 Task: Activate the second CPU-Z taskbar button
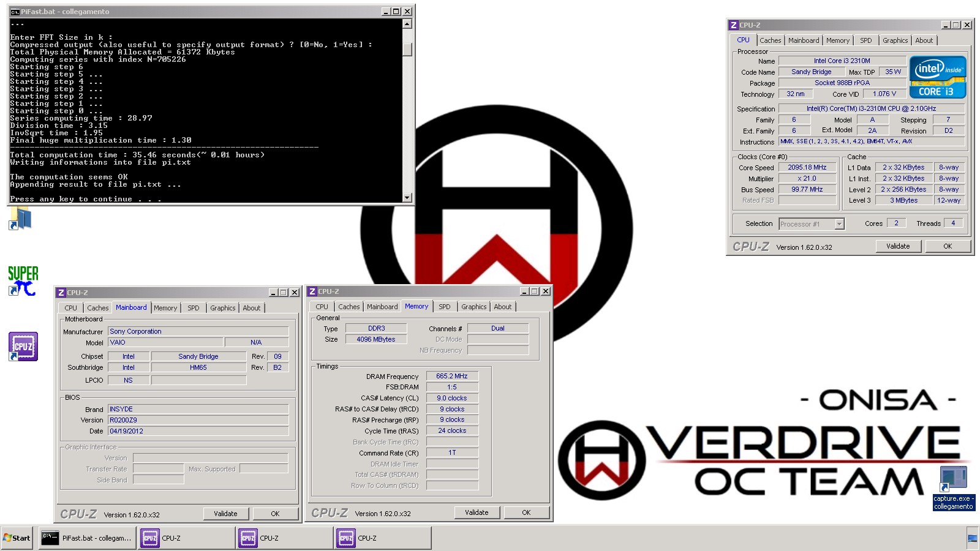point(285,538)
